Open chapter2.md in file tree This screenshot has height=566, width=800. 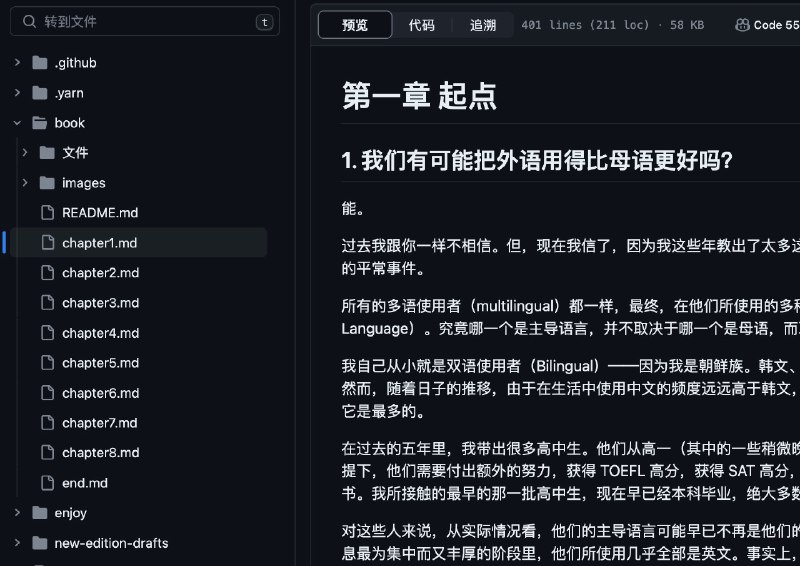[x=100, y=273]
